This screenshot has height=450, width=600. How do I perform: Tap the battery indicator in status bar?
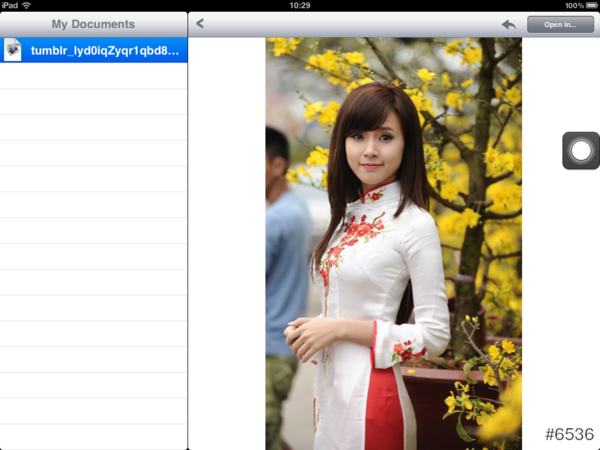pyautogui.click(x=592, y=5)
